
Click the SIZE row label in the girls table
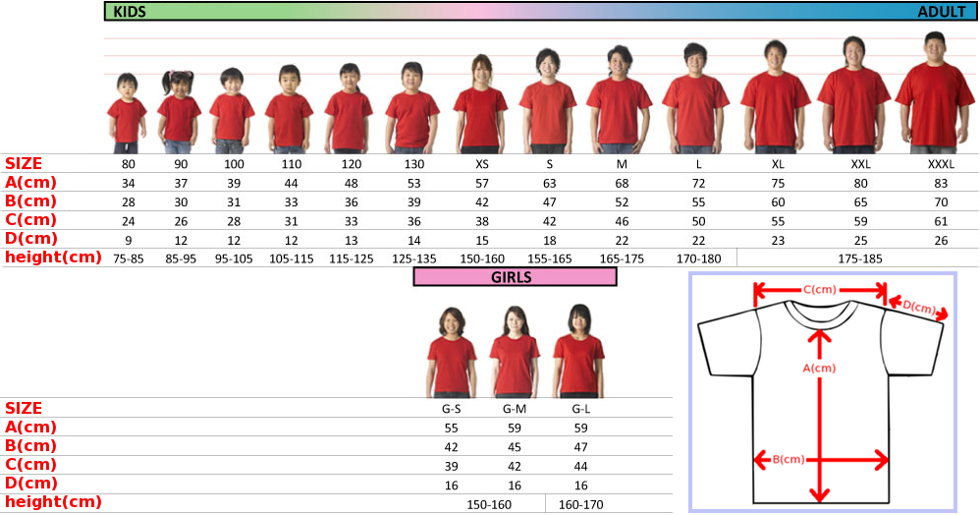pyautogui.click(x=24, y=408)
